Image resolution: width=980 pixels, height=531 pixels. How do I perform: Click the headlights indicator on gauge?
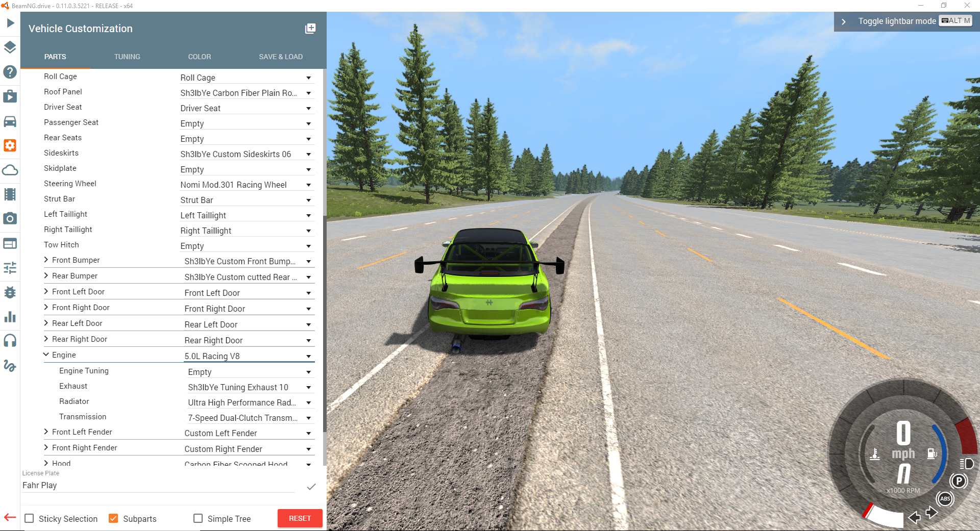click(967, 464)
